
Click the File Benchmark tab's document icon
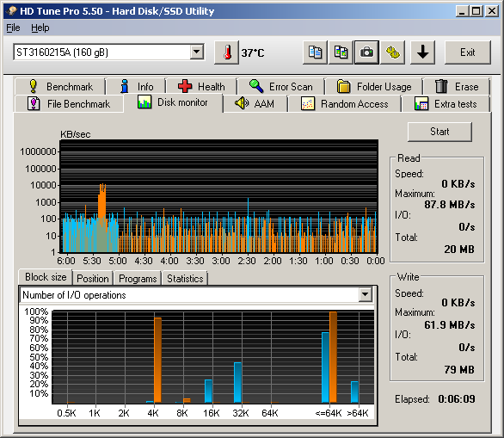[34, 103]
